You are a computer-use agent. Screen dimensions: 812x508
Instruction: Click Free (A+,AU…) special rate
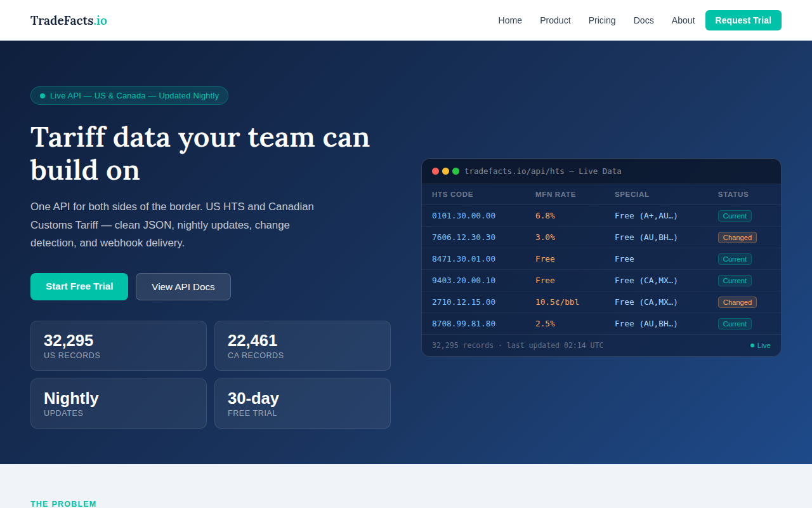coord(646,216)
